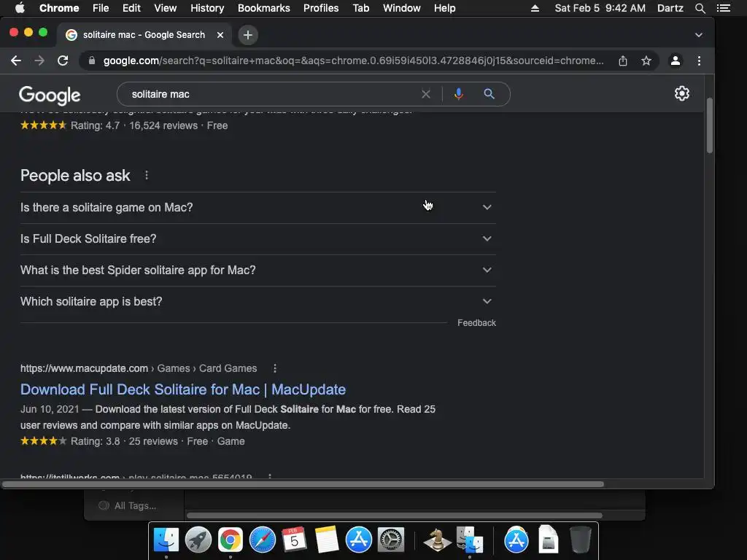Open Notes app in the Dock
This screenshot has width=747, height=560.
[x=327, y=540]
